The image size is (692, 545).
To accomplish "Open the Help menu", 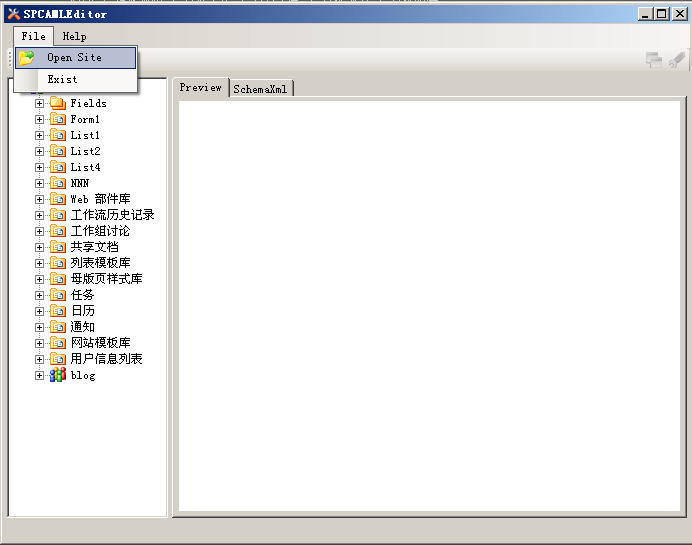I will pyautogui.click(x=74, y=36).
